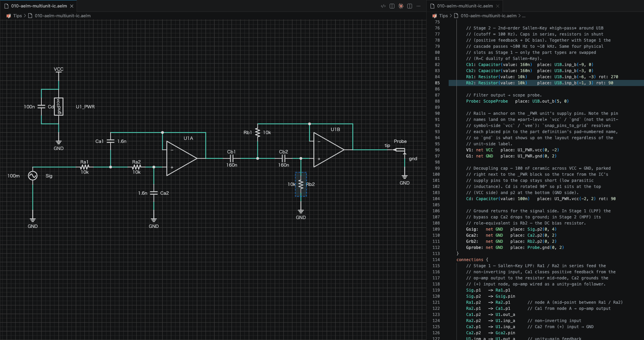
Task: Click the 'Probe: ScopeProbe' code line
Action: click(517, 101)
